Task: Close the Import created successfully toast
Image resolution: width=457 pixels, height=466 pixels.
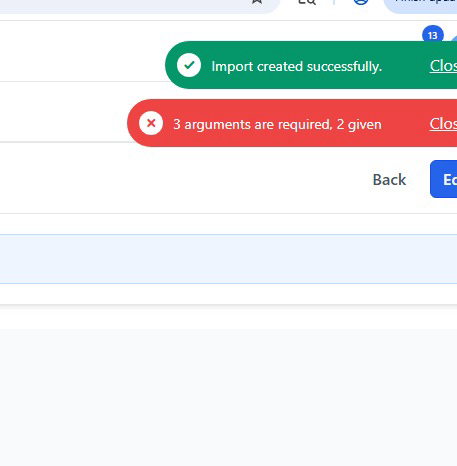Action: (443, 66)
